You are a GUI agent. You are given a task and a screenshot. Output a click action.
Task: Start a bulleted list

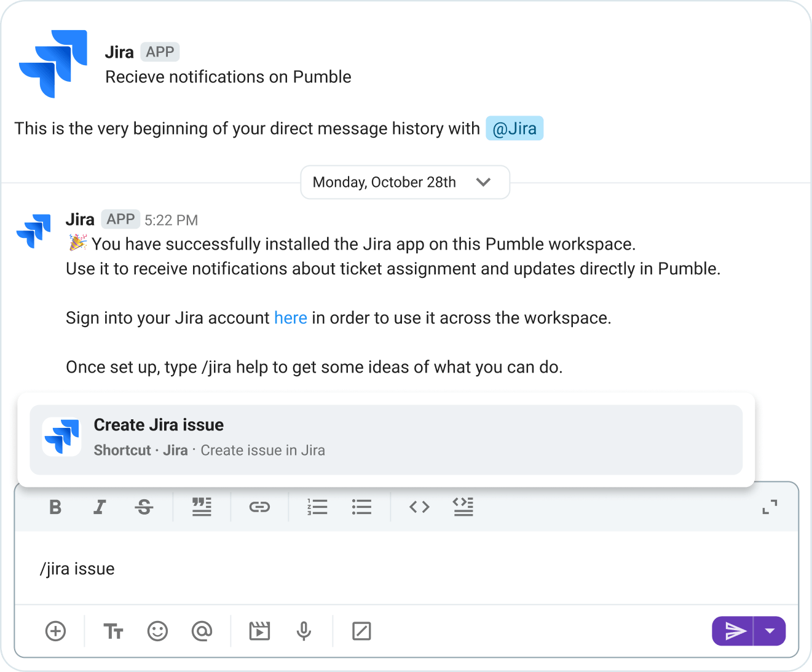coord(361,507)
